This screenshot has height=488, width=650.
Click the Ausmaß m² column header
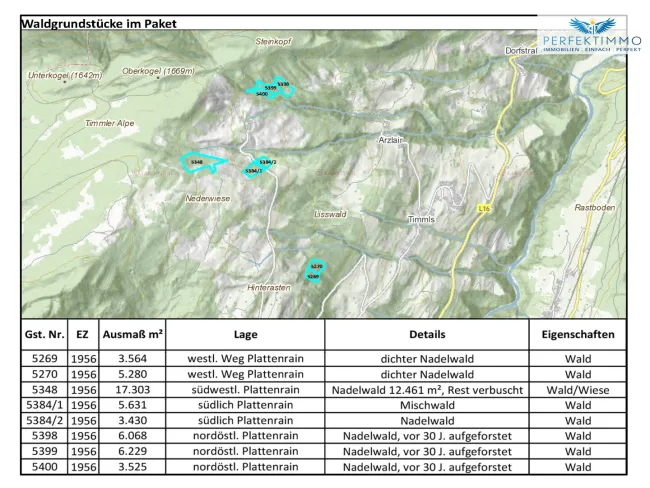click(132, 335)
